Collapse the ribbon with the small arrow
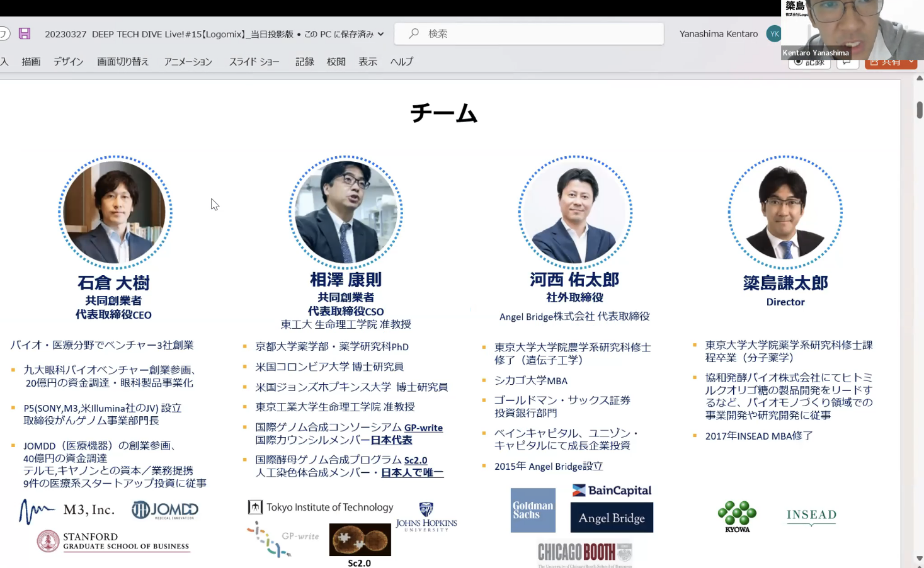Viewport: 924px width, 568px height. [920, 77]
